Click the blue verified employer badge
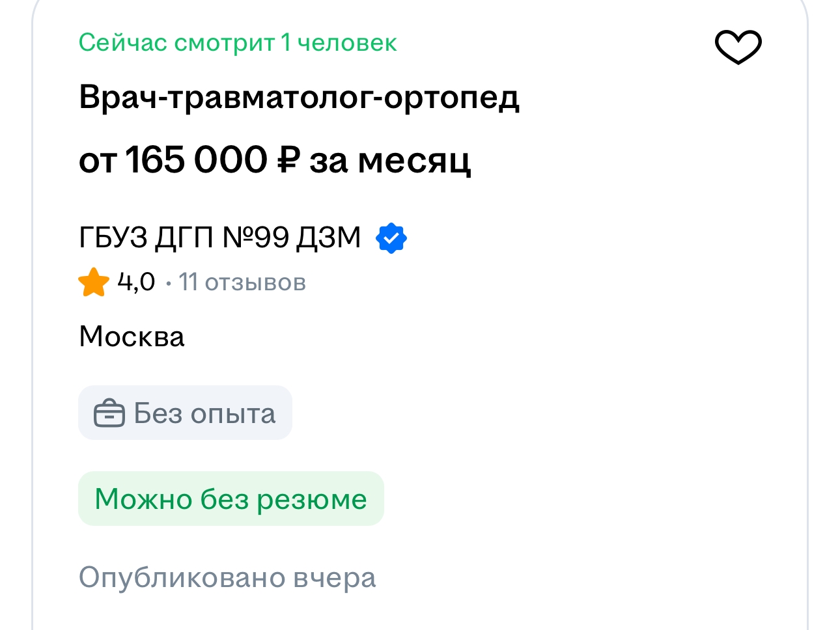Image resolution: width=840 pixels, height=630 pixels. tap(391, 238)
